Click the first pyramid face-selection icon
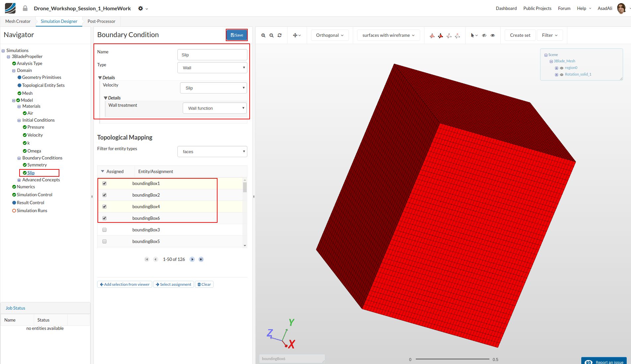The image size is (631, 364). [432, 35]
